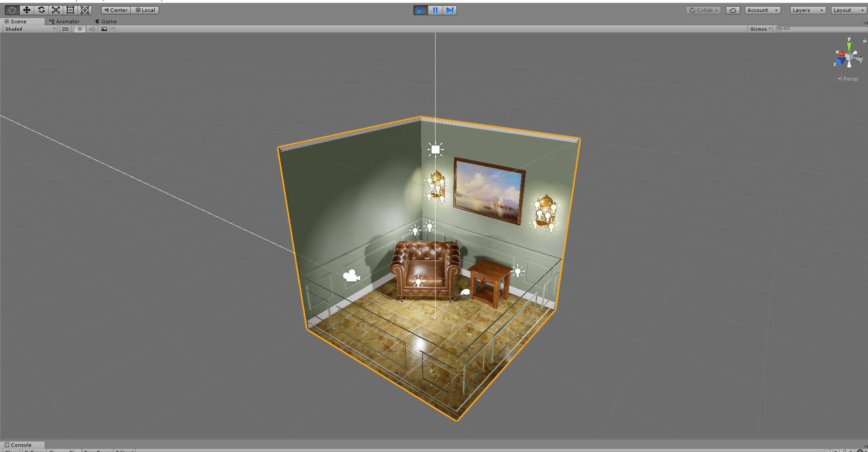Click the Pause button

435,10
